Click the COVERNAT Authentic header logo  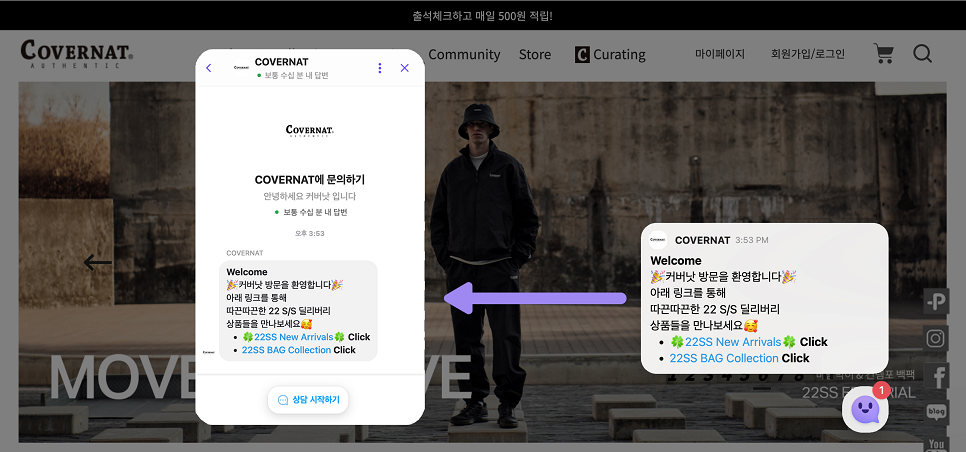click(77, 54)
